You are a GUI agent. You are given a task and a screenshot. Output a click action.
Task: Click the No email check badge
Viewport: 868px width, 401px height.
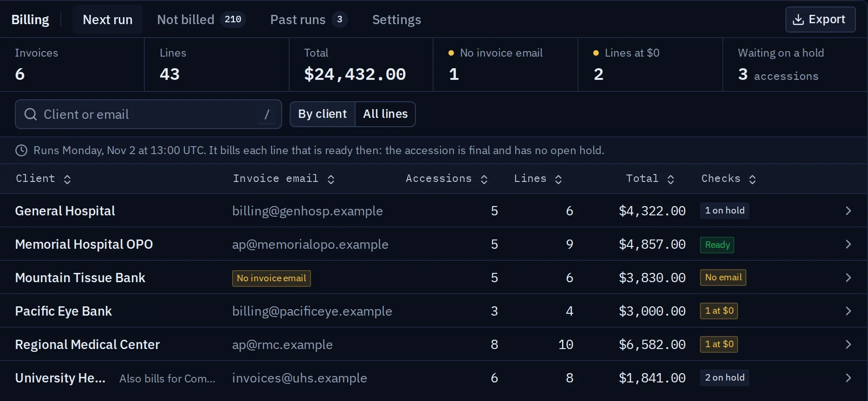pos(723,278)
